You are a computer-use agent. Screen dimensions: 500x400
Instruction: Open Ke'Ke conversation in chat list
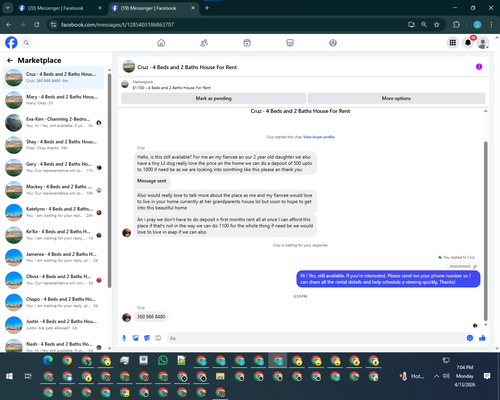pos(54,235)
